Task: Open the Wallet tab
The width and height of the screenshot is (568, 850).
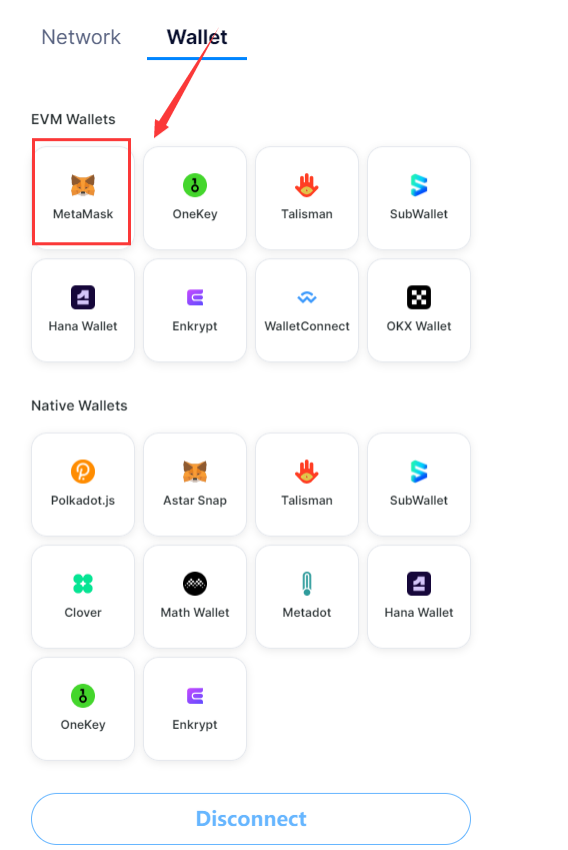Action: pyautogui.click(x=197, y=37)
